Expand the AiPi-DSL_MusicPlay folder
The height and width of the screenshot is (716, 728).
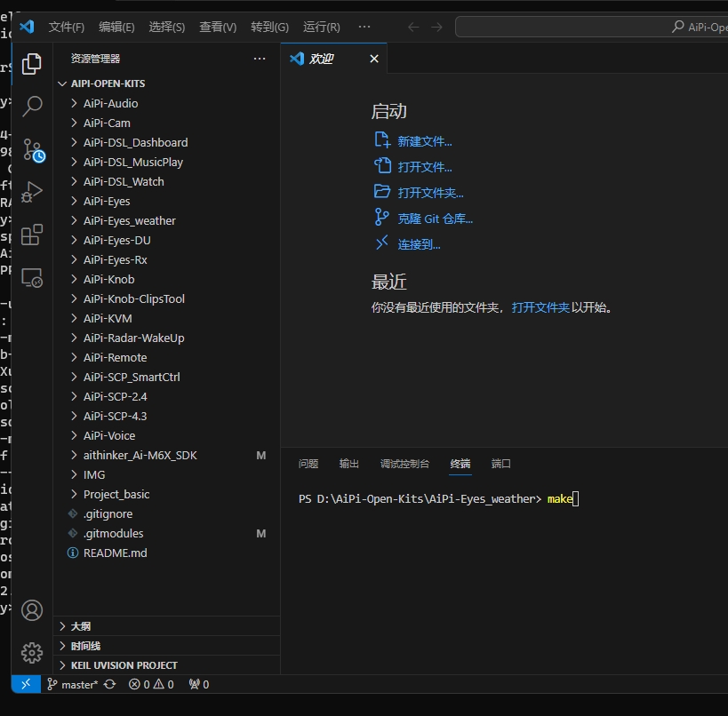tap(167, 162)
